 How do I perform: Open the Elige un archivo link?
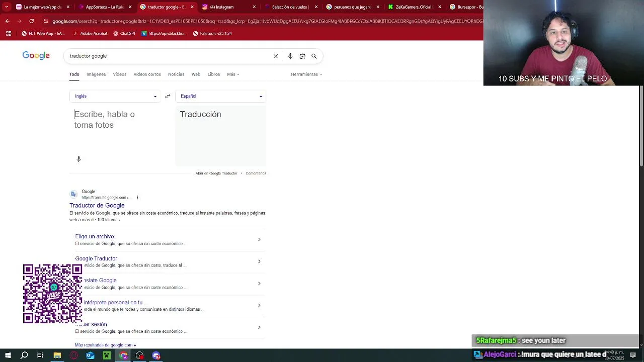[x=95, y=237]
